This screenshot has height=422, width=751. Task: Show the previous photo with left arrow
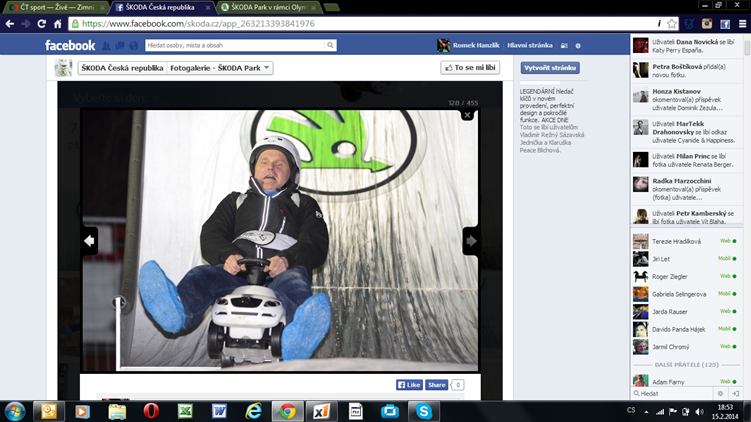[x=89, y=241]
